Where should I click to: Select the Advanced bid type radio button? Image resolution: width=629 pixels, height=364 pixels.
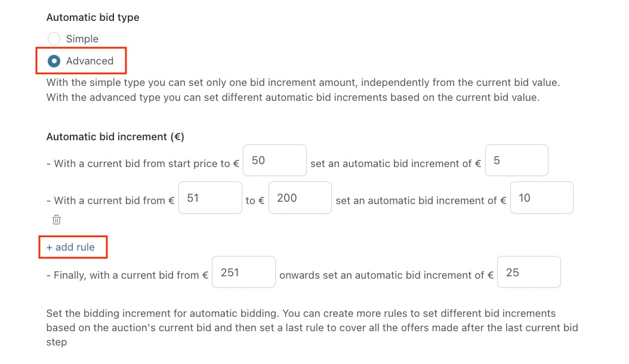tap(54, 61)
